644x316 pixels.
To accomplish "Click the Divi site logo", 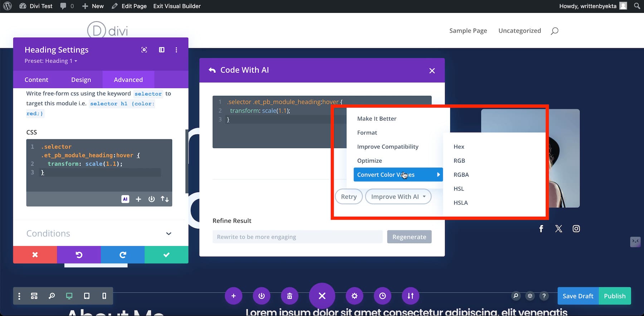I will click(x=107, y=30).
